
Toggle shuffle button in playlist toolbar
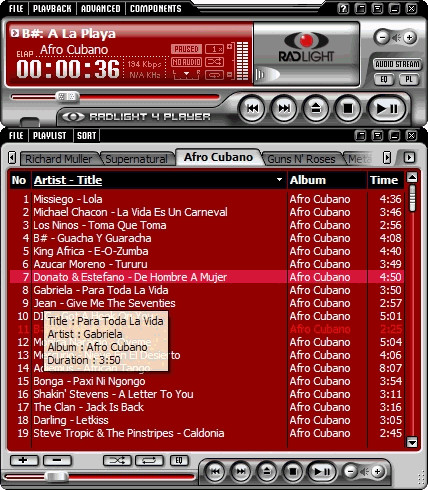(117, 461)
